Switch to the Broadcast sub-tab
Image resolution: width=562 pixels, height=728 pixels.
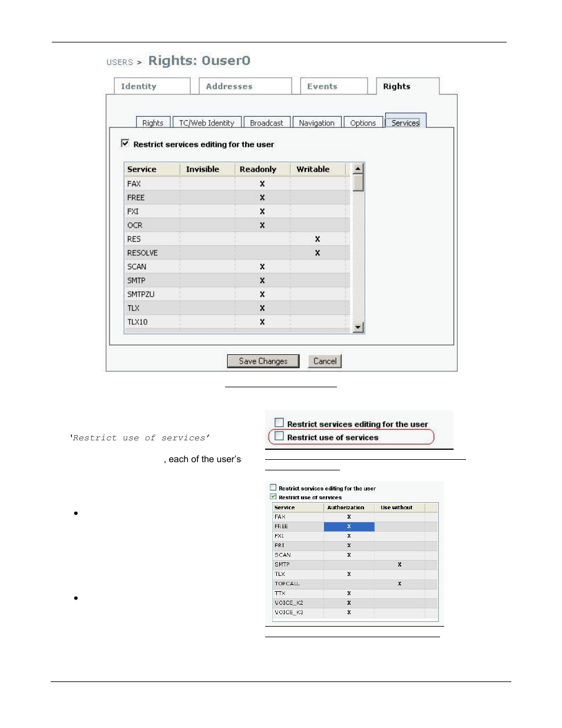pyautogui.click(x=266, y=123)
